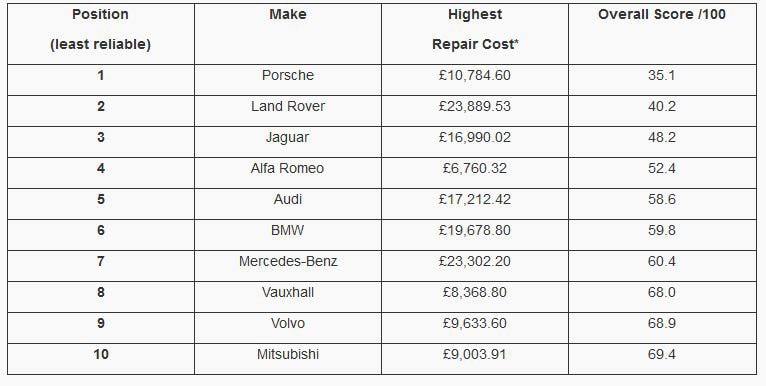
Task: Click the Mercedes-Benz cell
Action: click(x=288, y=266)
